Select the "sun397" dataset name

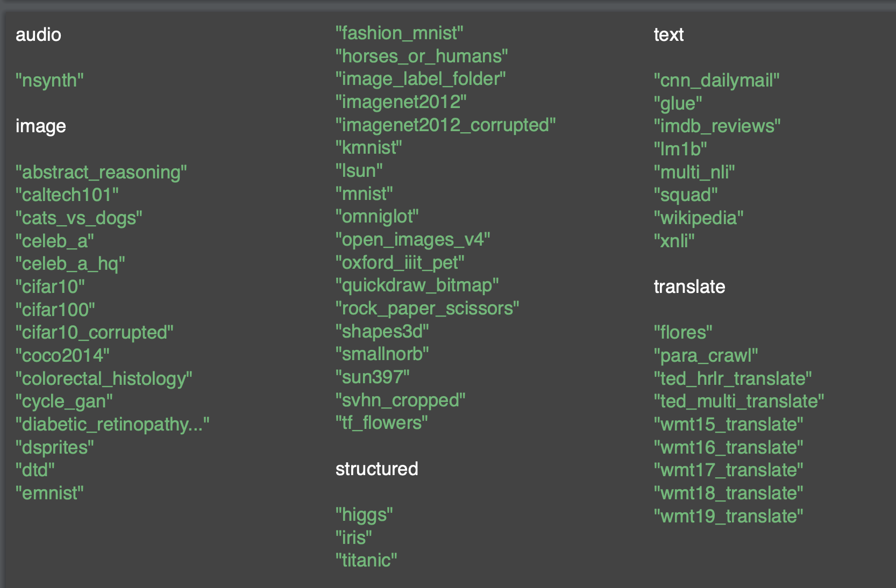(373, 377)
